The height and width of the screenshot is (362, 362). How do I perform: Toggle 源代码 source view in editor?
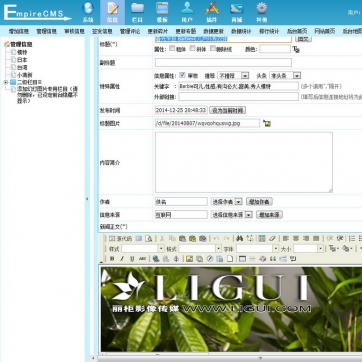[120, 239]
